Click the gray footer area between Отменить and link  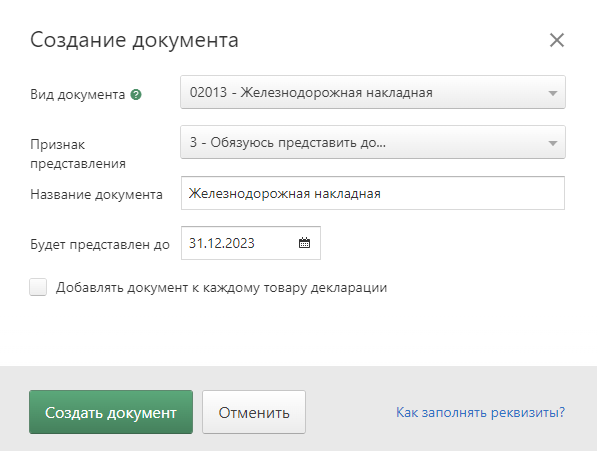[350, 412]
